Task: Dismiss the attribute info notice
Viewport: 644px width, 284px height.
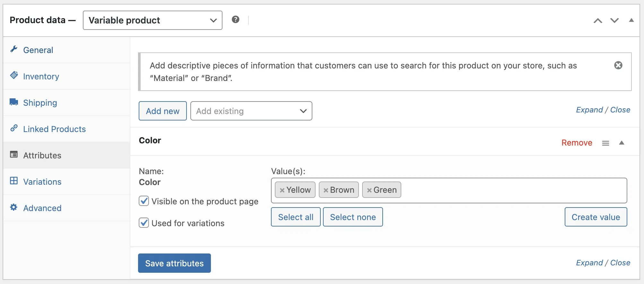Action: [x=618, y=65]
